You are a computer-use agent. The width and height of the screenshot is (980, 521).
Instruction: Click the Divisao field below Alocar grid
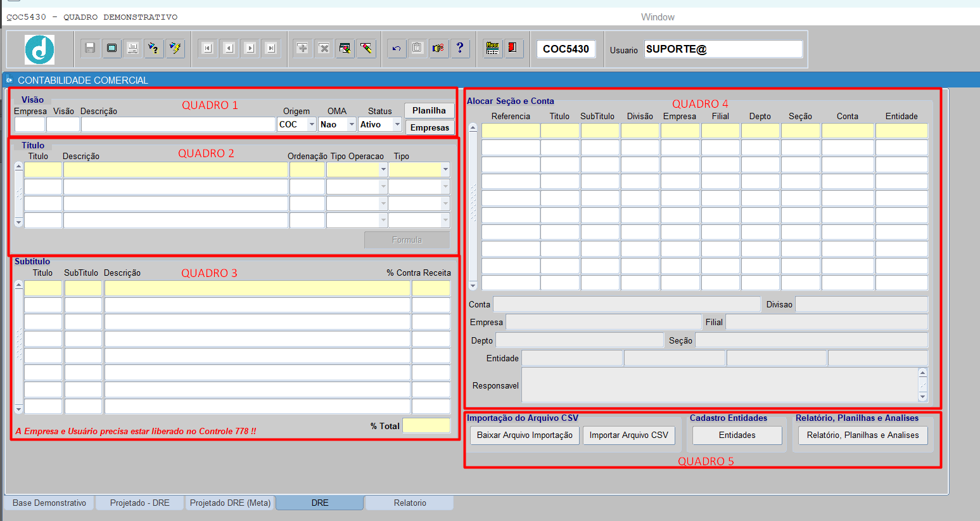click(x=862, y=304)
